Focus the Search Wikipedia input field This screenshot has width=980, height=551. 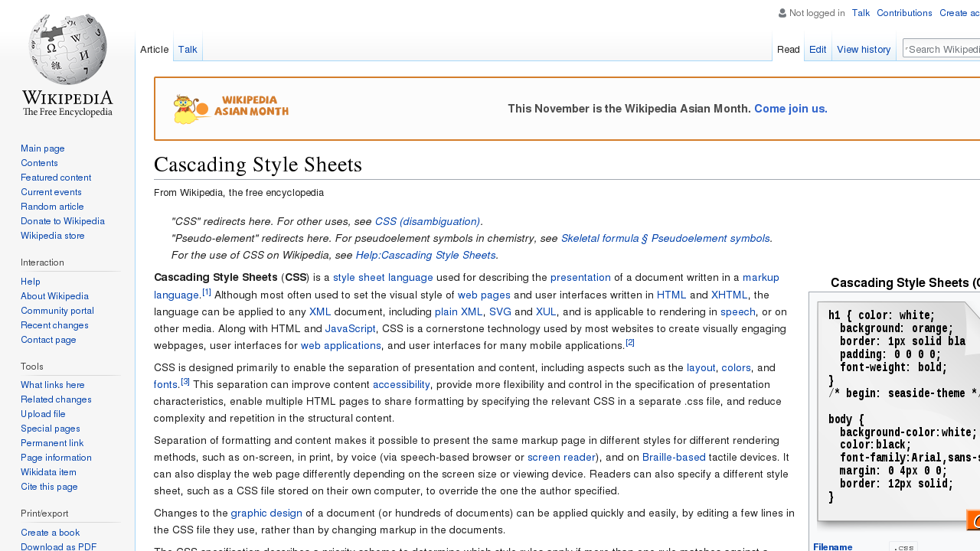pyautogui.click(x=943, y=49)
